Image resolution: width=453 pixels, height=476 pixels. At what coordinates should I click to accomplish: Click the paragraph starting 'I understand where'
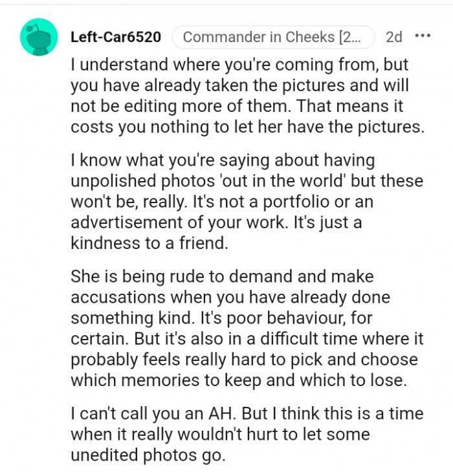pos(247,97)
